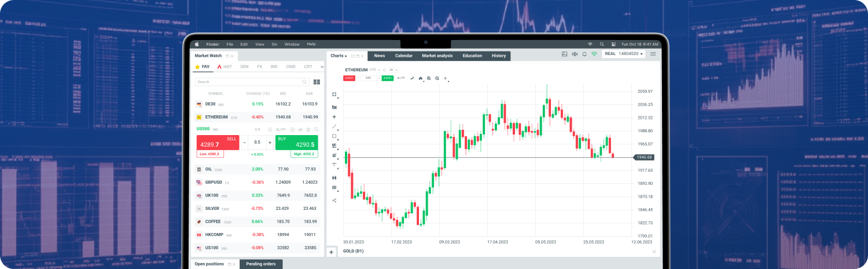This screenshot has height=269, width=868.
Task: Select the SEN tab
Action: tap(244, 67)
